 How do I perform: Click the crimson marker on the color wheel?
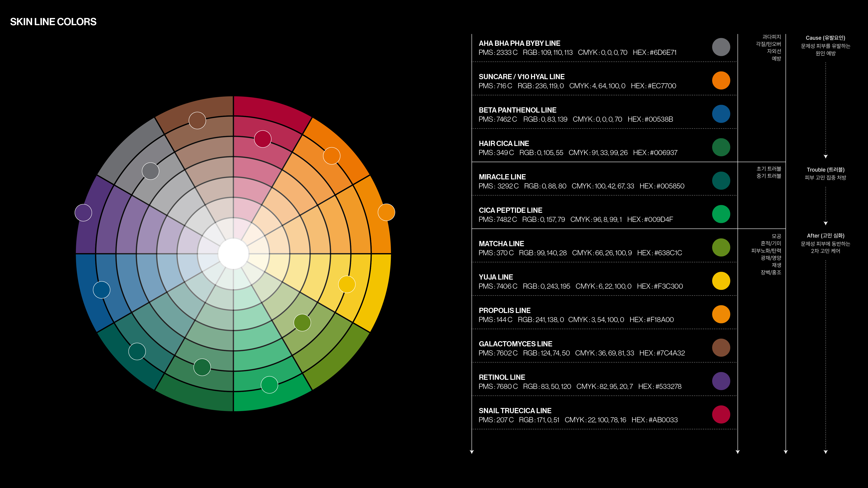263,139
